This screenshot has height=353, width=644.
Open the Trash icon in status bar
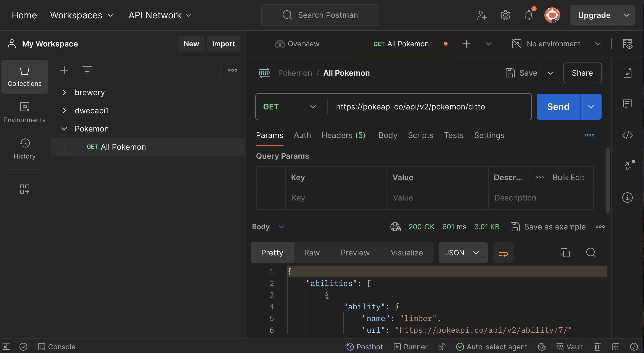597,347
